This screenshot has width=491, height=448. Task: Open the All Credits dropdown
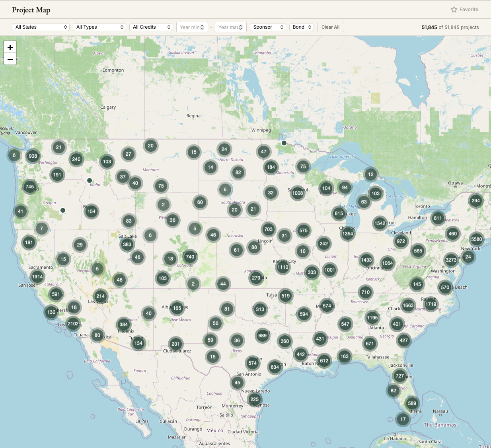pyautogui.click(x=152, y=27)
